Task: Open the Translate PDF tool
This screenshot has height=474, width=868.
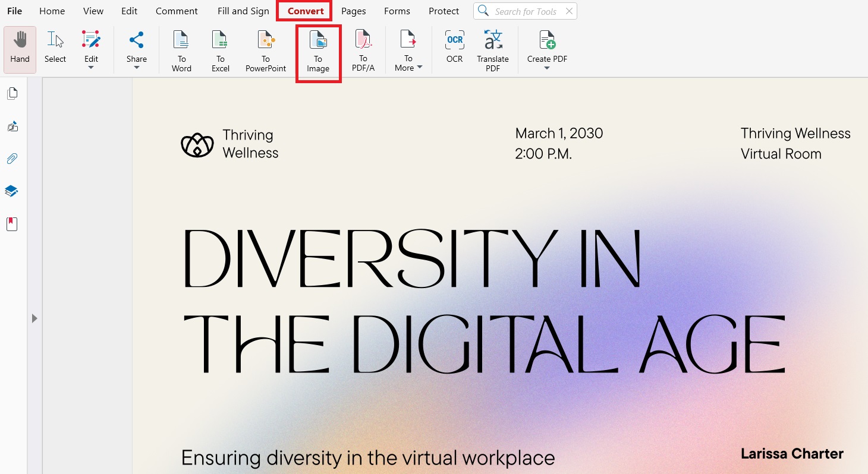Action: 492,49
